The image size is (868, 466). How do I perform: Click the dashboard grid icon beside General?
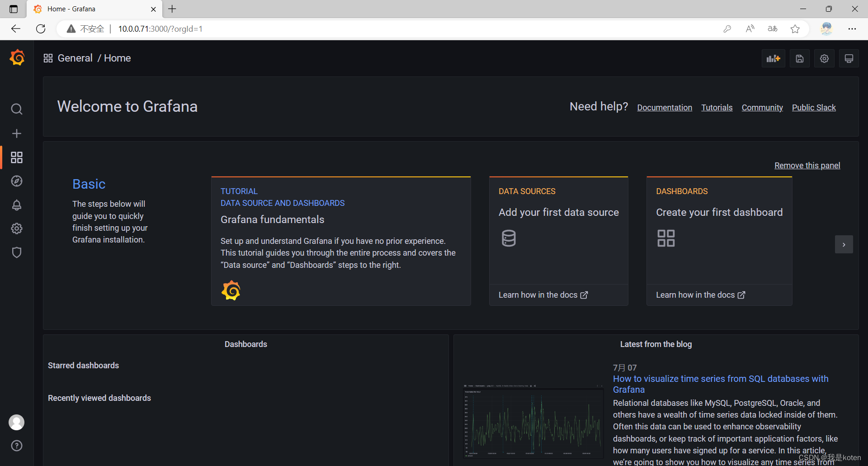[48, 58]
